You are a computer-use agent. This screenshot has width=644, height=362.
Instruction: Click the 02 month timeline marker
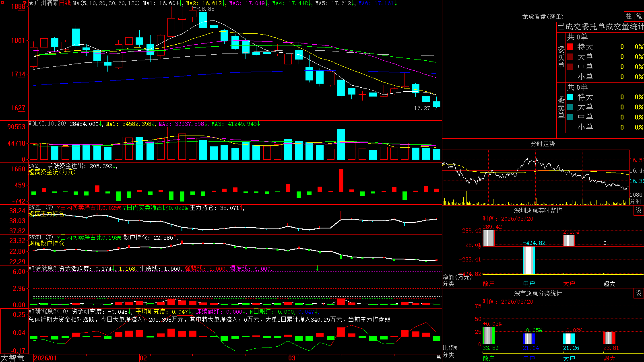pos(143,358)
